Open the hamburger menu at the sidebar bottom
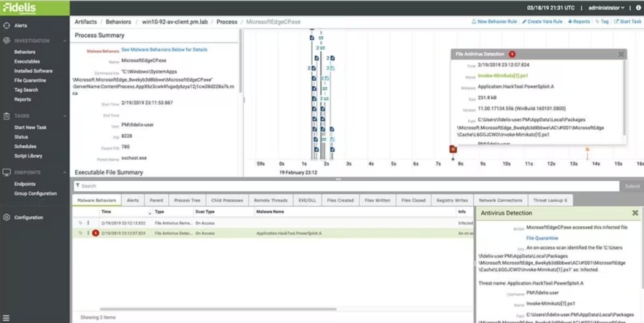Screen dimensions: 644x323 tap(6, 319)
